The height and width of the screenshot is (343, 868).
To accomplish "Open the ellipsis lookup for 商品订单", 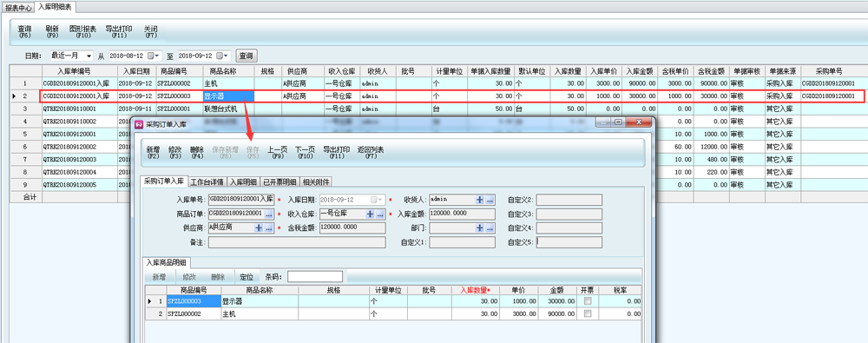I will (269, 214).
